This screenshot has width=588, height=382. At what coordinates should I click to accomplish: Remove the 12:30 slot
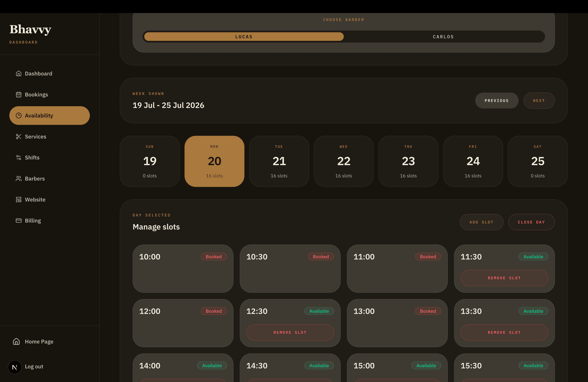pyautogui.click(x=290, y=332)
